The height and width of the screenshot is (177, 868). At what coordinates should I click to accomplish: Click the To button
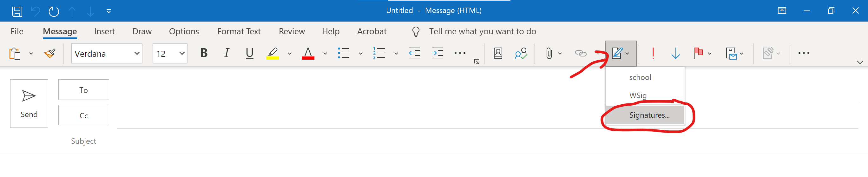click(83, 90)
